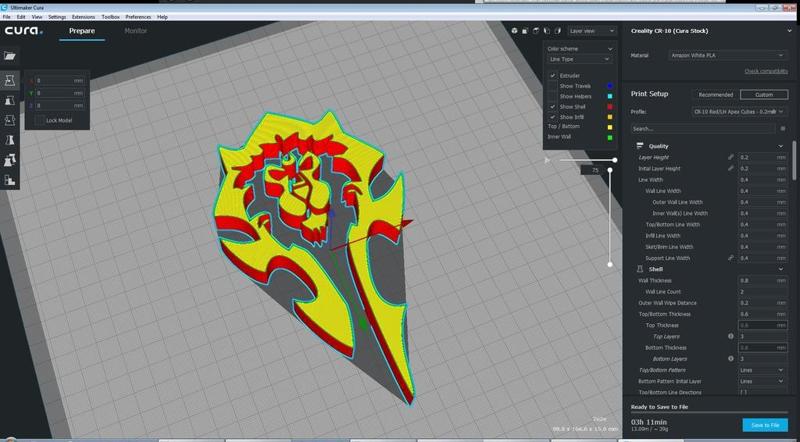Select the Mirror tool
Screen dimensions: 800x442
coord(10,140)
